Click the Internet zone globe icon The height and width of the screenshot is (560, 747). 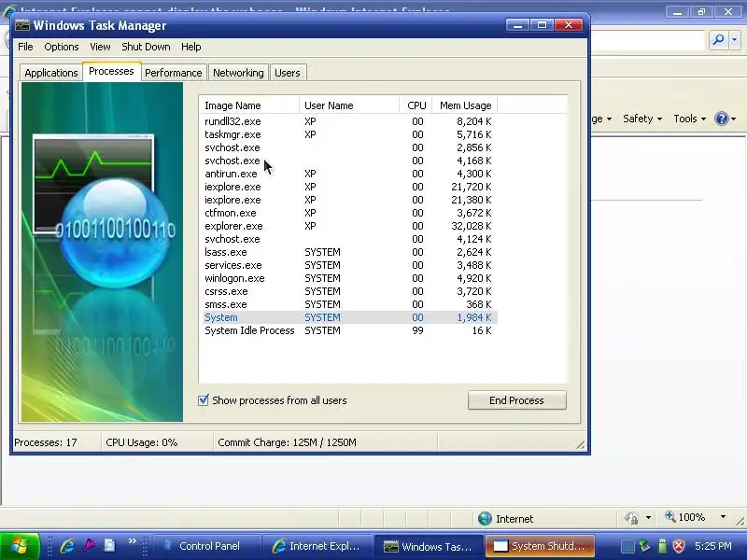(485, 519)
